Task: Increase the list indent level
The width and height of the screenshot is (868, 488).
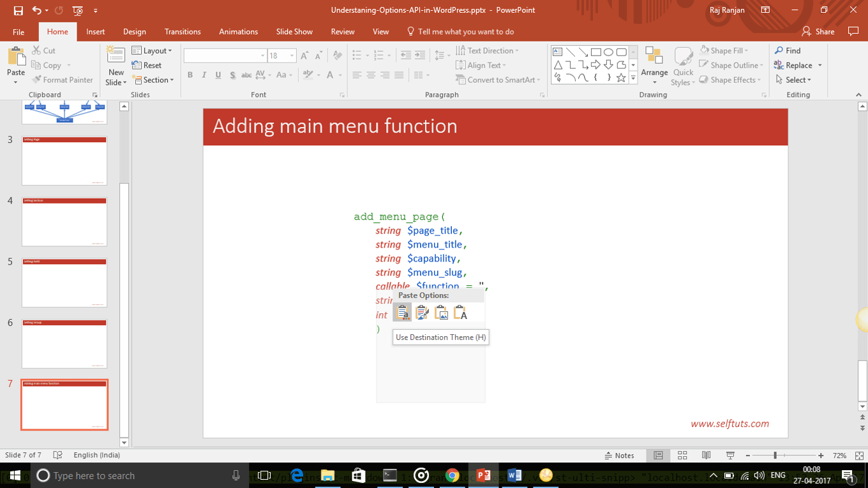Action: click(420, 55)
